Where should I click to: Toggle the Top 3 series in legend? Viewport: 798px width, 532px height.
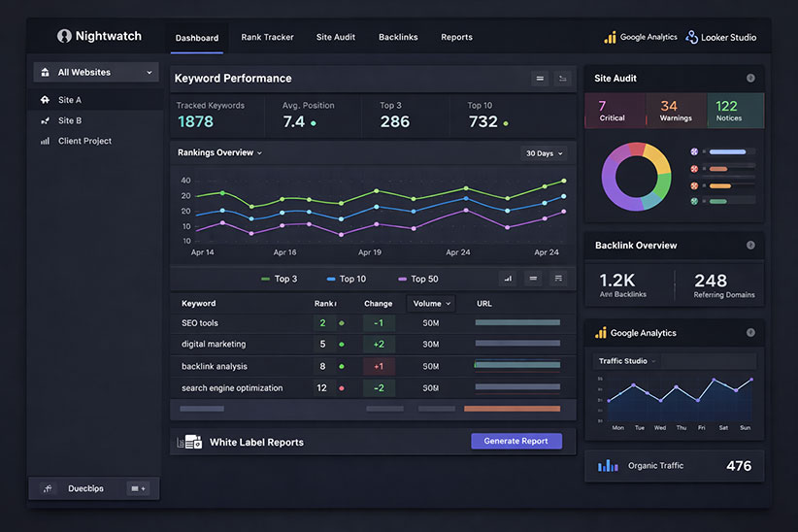(279, 279)
